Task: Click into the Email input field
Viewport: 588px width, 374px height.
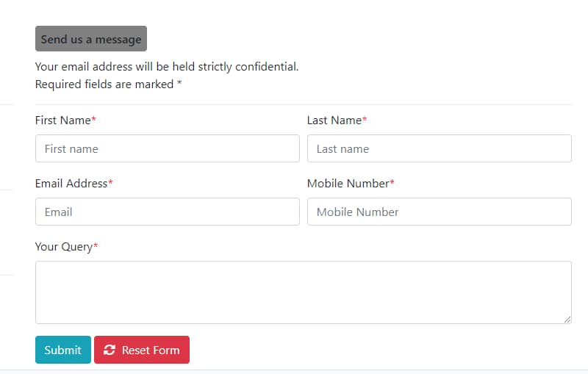Action: tap(167, 212)
